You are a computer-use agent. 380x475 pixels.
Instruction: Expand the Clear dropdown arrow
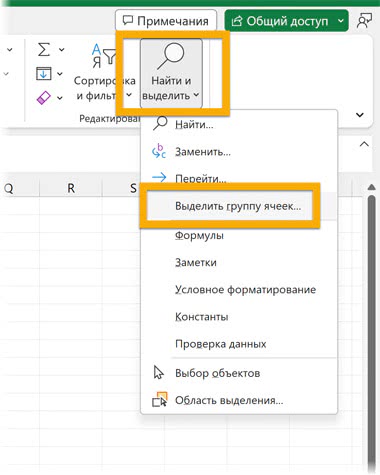[x=60, y=98]
